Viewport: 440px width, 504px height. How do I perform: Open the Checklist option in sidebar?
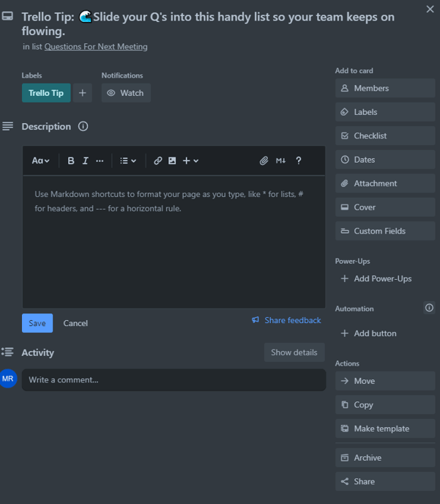coord(385,136)
